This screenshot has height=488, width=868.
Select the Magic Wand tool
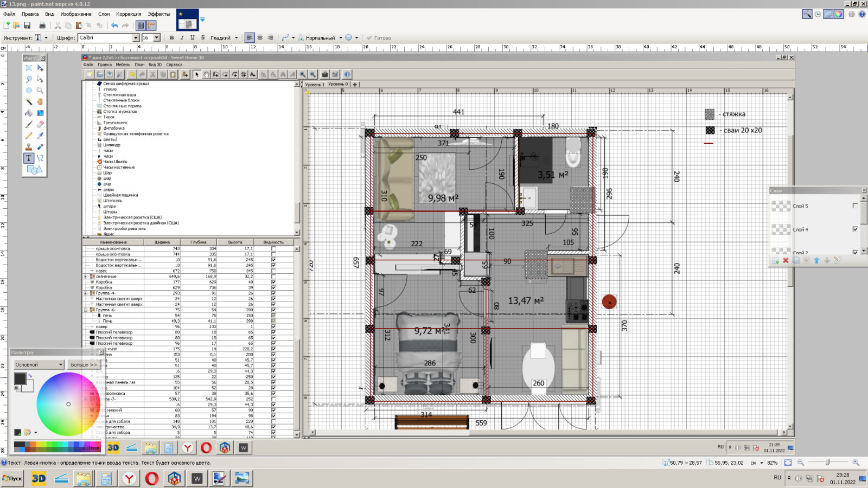tap(29, 102)
